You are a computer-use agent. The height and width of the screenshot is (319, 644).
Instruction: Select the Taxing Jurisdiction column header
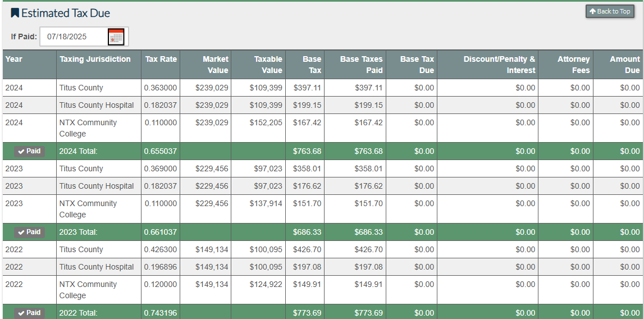coord(95,59)
